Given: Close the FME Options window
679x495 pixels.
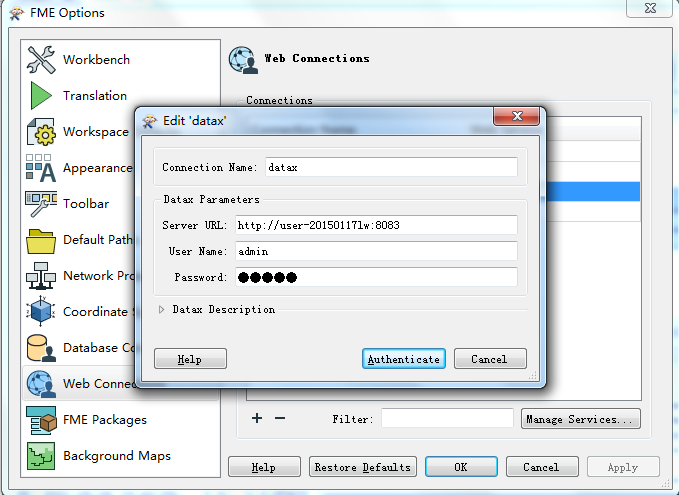Looking at the screenshot, I should (650, 8).
